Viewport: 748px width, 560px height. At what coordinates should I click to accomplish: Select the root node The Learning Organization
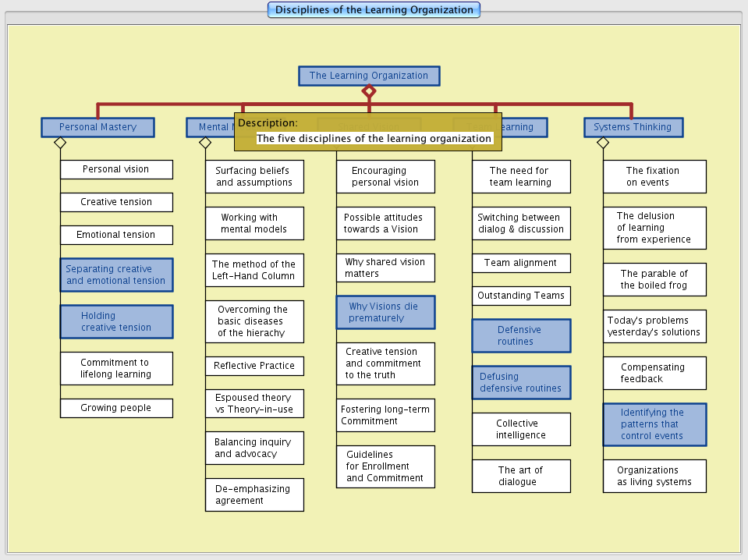pos(369,76)
